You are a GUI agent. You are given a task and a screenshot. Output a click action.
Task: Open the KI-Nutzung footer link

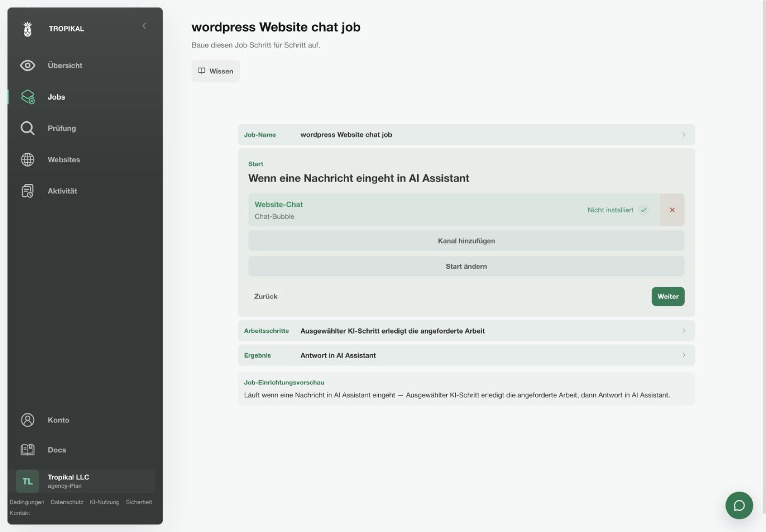click(x=104, y=502)
